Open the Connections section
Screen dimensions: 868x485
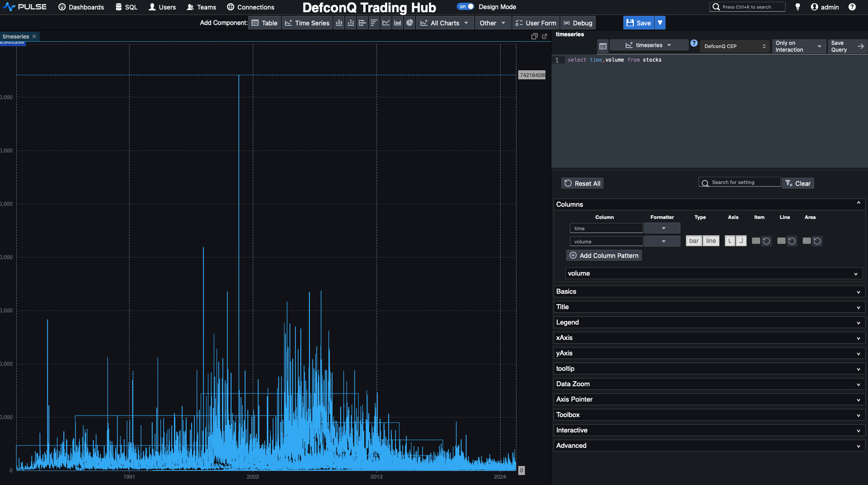250,7
